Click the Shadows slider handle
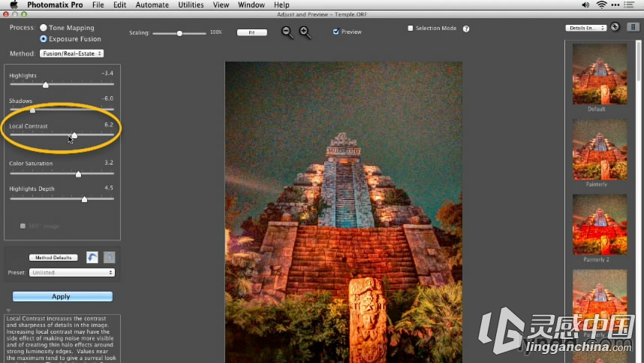Viewport: 644px width, 363px height. pos(32,110)
